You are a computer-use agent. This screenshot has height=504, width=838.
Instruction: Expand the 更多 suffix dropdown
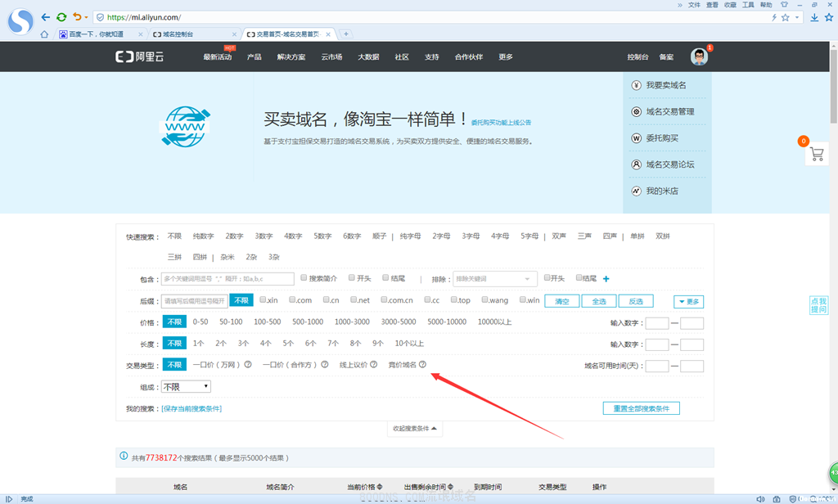(688, 301)
